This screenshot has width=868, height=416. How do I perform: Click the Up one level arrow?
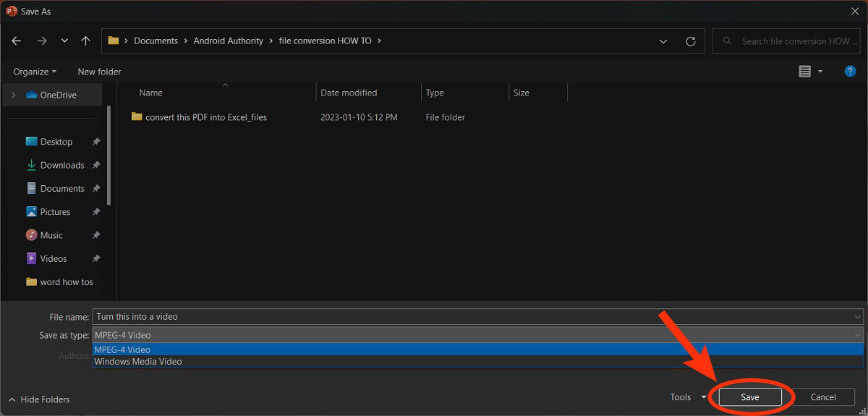85,41
